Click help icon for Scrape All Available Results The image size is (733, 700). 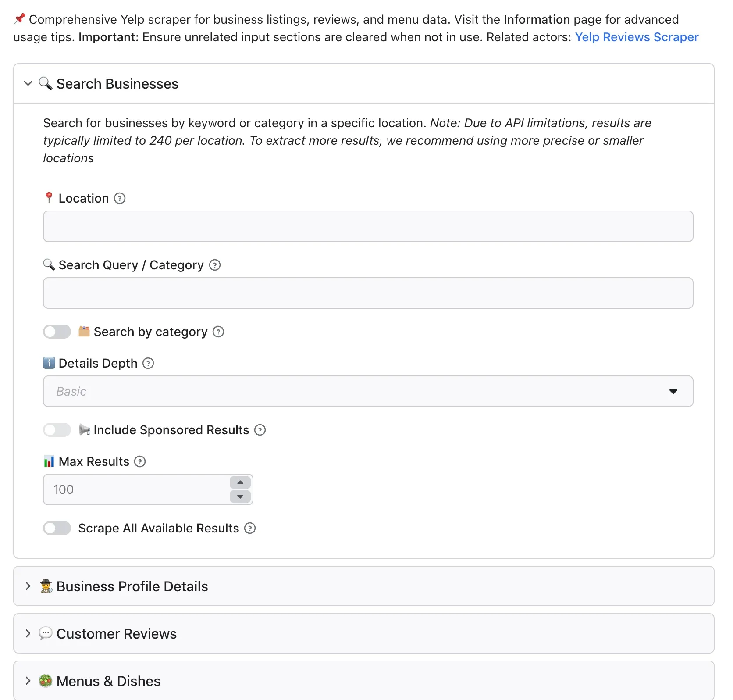pos(250,528)
